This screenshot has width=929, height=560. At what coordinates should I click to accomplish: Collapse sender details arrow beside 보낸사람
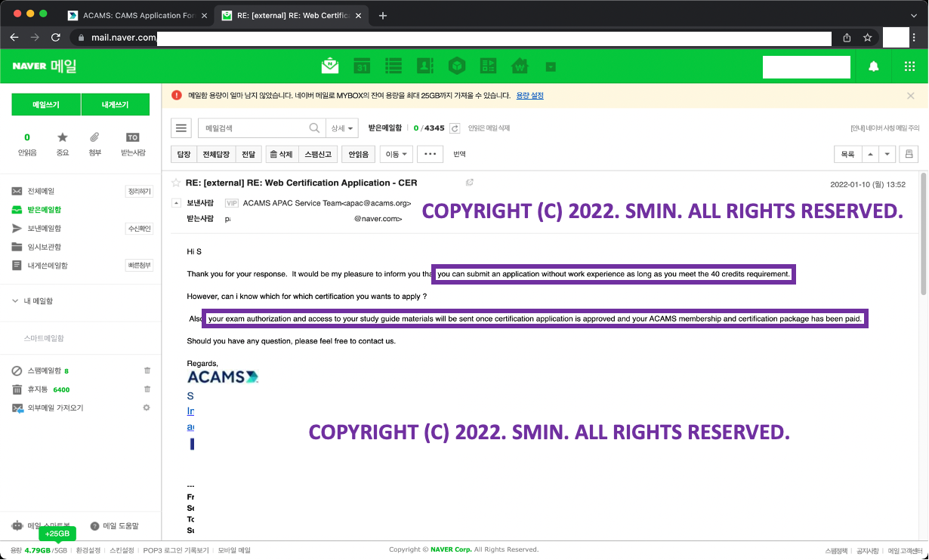(176, 203)
